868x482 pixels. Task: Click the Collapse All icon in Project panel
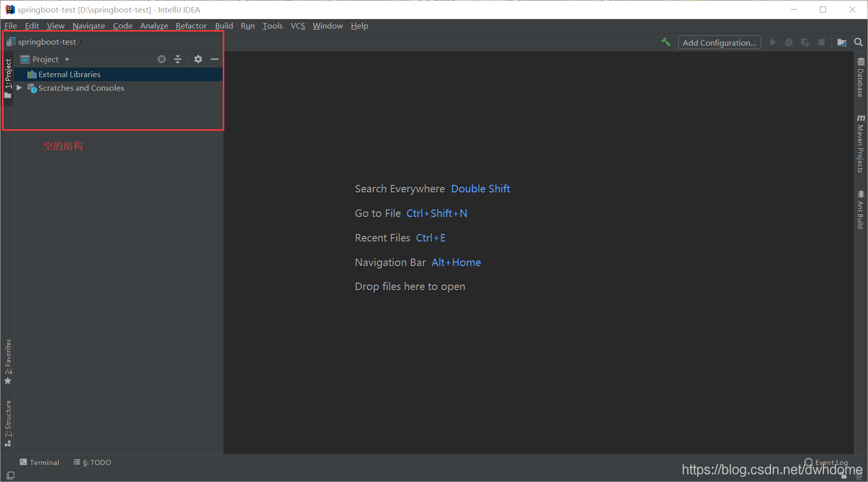tap(178, 59)
